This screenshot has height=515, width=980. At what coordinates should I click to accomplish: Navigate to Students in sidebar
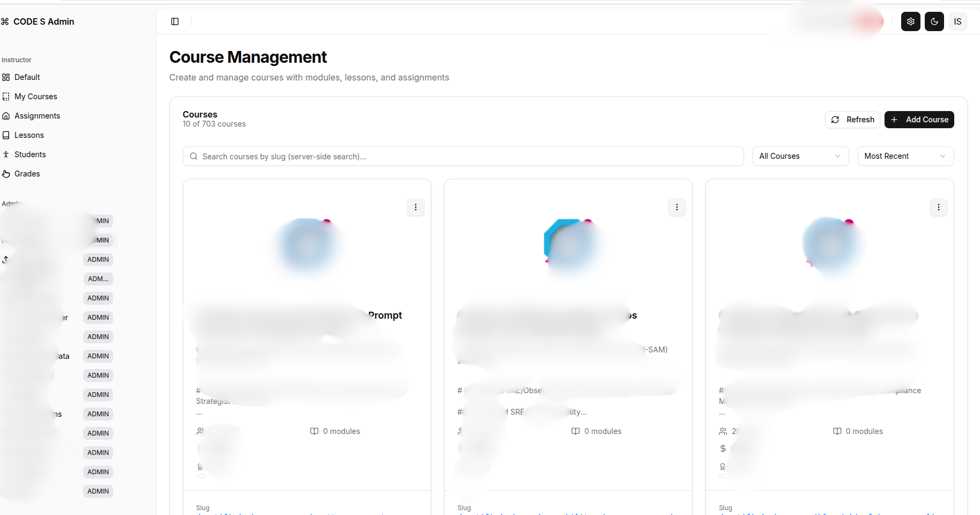(30, 154)
